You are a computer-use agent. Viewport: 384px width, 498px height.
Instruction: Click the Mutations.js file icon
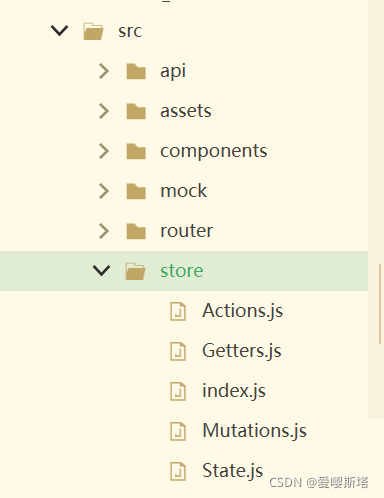pos(178,431)
